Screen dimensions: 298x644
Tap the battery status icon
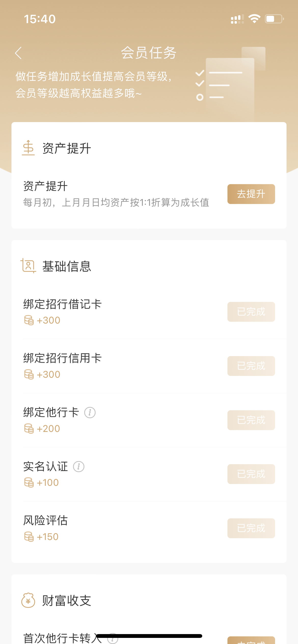274,19
